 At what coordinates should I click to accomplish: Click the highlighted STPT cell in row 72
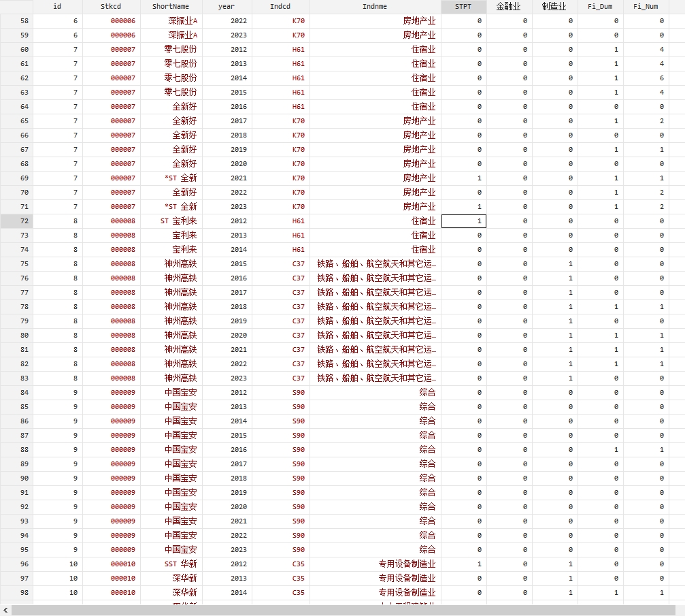tap(464, 221)
